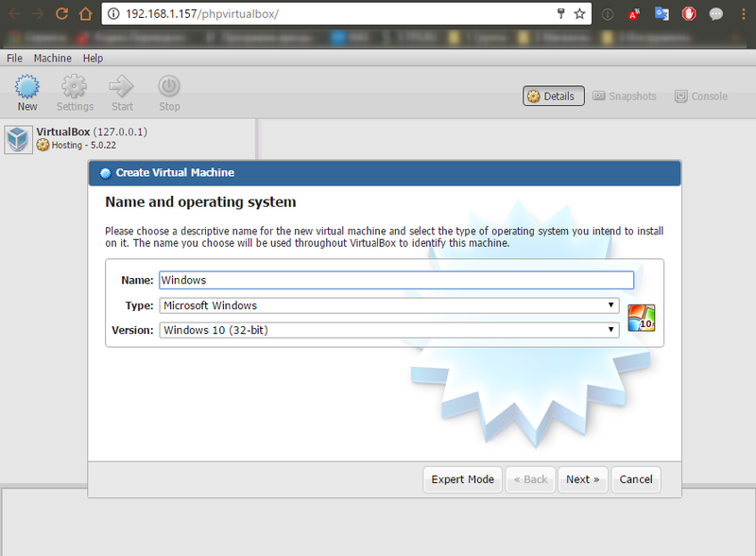
Task: Reload the page in browser
Action: (61, 14)
